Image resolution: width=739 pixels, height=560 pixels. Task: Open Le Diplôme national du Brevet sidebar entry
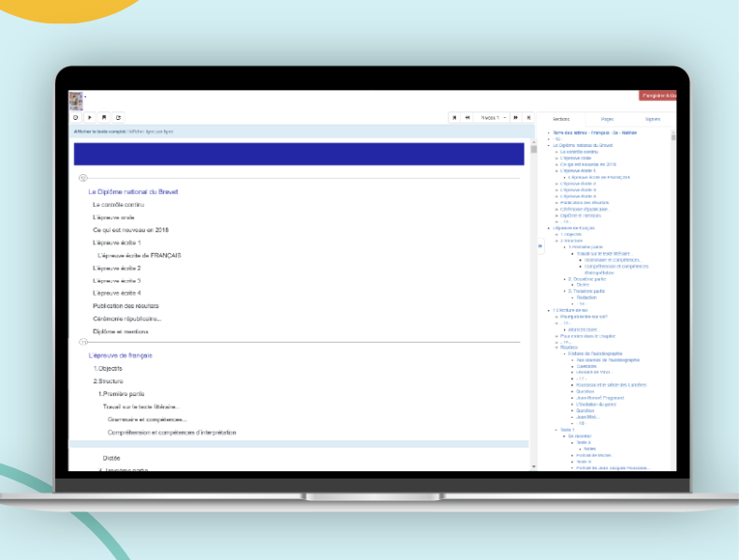[583, 146]
